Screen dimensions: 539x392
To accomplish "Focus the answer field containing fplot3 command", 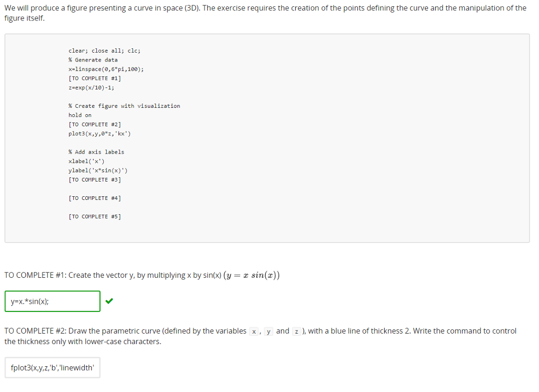I will point(53,368).
